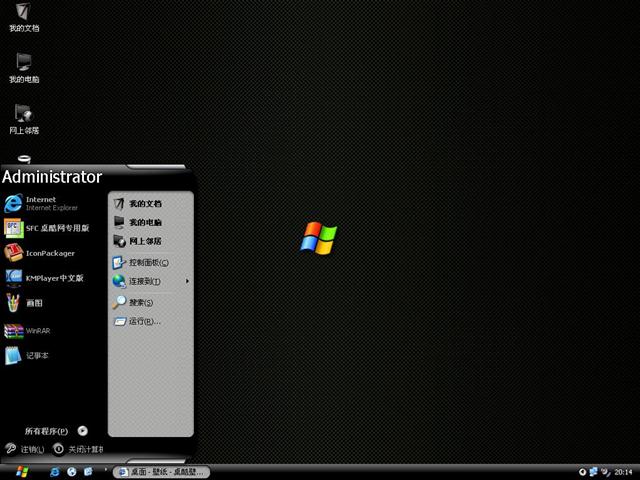640x480 pixels.
Task: Click 关闭计算机 shut down button
Action: pos(78,449)
